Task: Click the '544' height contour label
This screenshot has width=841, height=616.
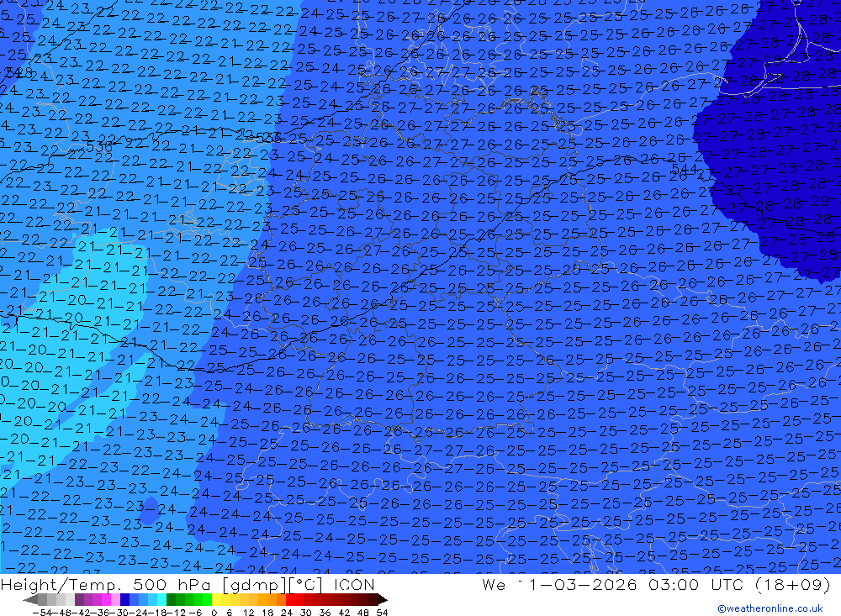Action: tap(684, 169)
